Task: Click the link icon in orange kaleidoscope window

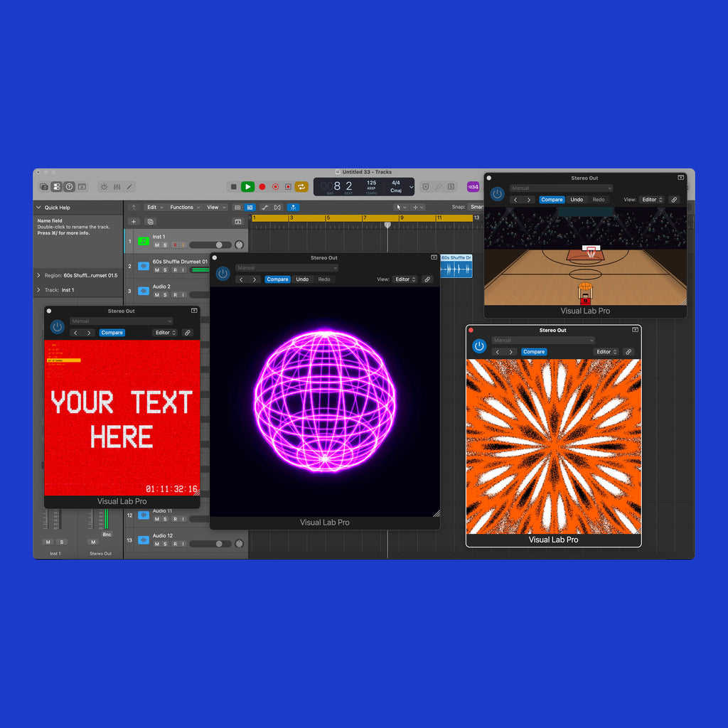Action: pos(628,352)
